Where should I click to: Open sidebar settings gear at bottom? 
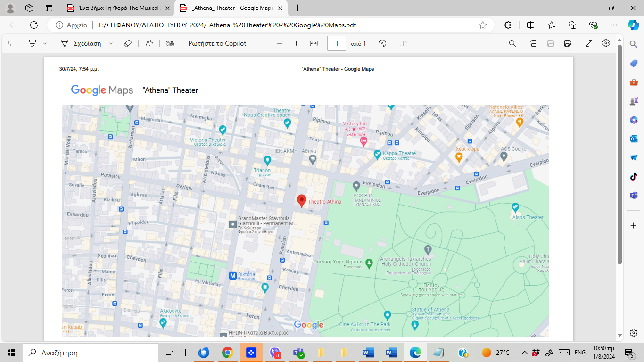634,333
